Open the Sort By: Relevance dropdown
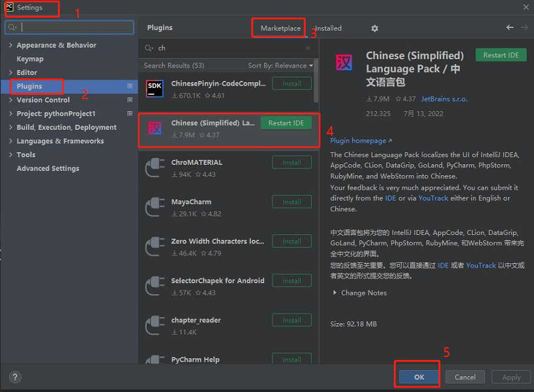Image resolution: width=534 pixels, height=392 pixels. pyautogui.click(x=280, y=65)
